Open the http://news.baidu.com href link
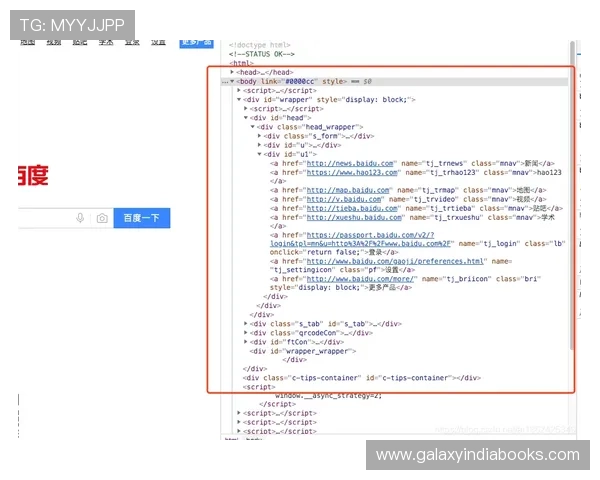 [x=350, y=163]
